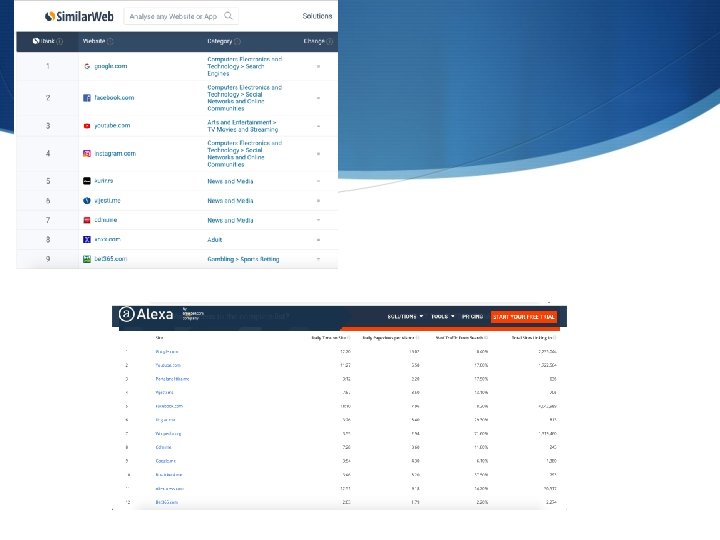Open the TOOLS dropdown in Alexa header

click(x=443, y=316)
